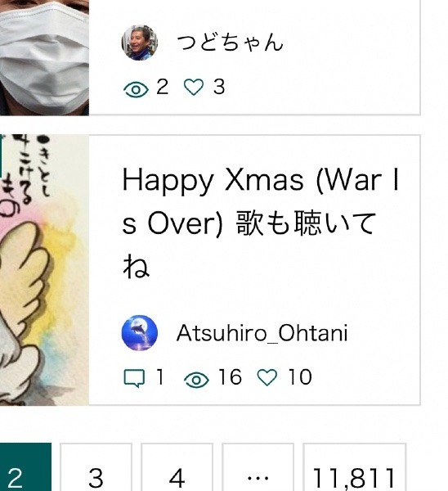Viewport: 448px width, 491px height.
Task: Open the watercolor wing illustration thumbnail
Action: (44, 270)
